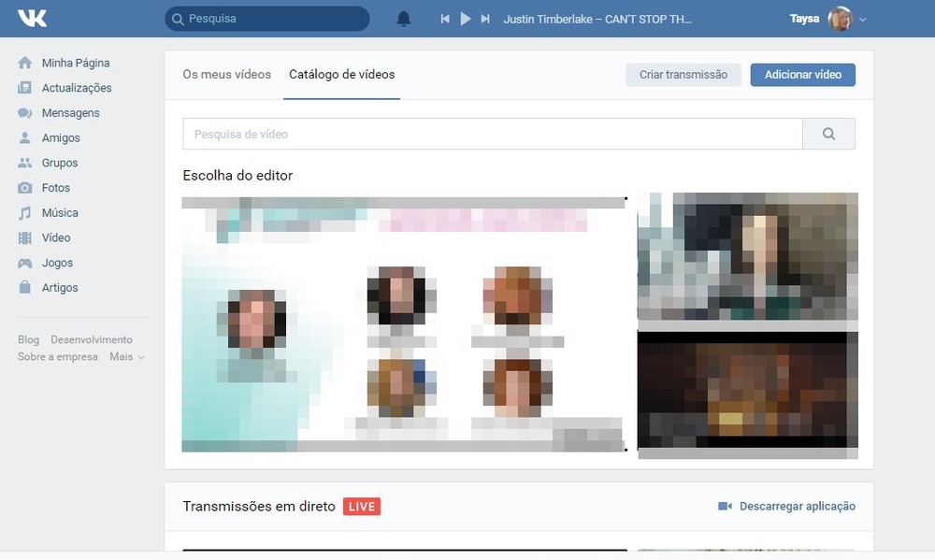This screenshot has width=935, height=560.
Task: Start a stream with Criar transmissão
Action: [683, 74]
